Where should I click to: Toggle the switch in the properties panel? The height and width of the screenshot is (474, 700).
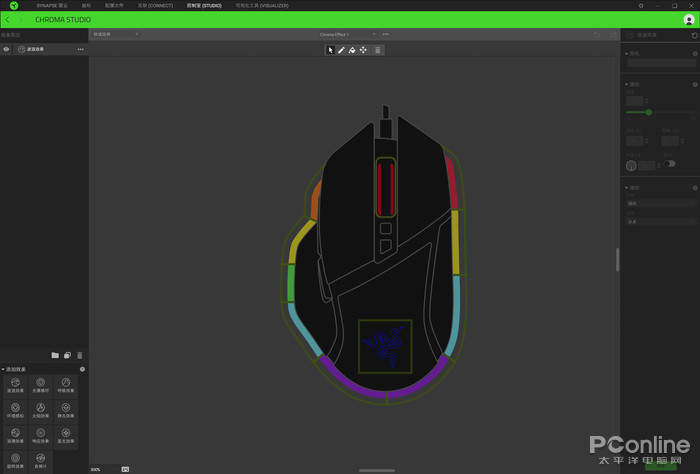point(669,163)
